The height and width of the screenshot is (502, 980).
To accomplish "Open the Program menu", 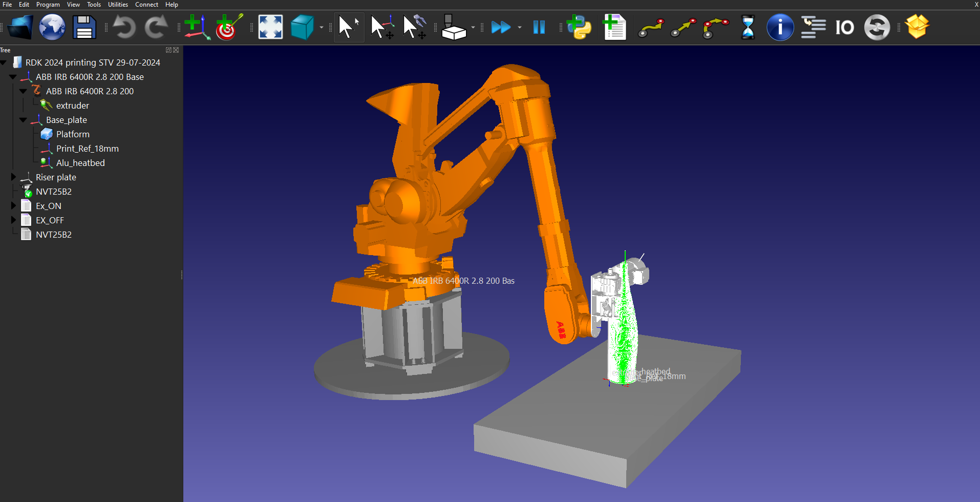I will click(x=48, y=5).
